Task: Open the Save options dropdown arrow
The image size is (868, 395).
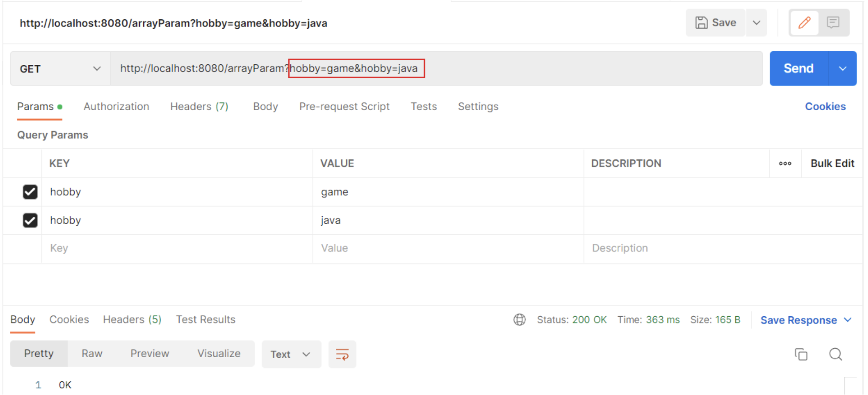Action: (x=756, y=22)
